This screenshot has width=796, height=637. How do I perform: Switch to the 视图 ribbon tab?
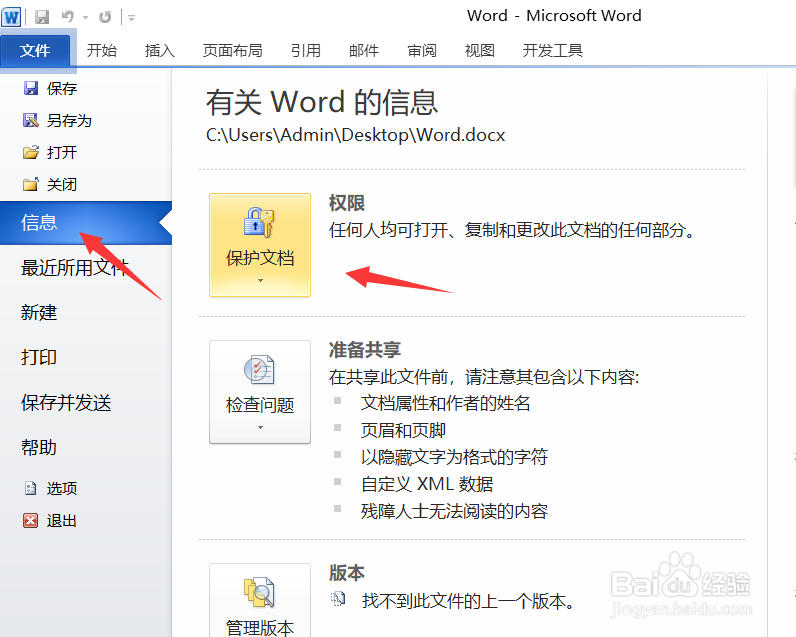[480, 50]
